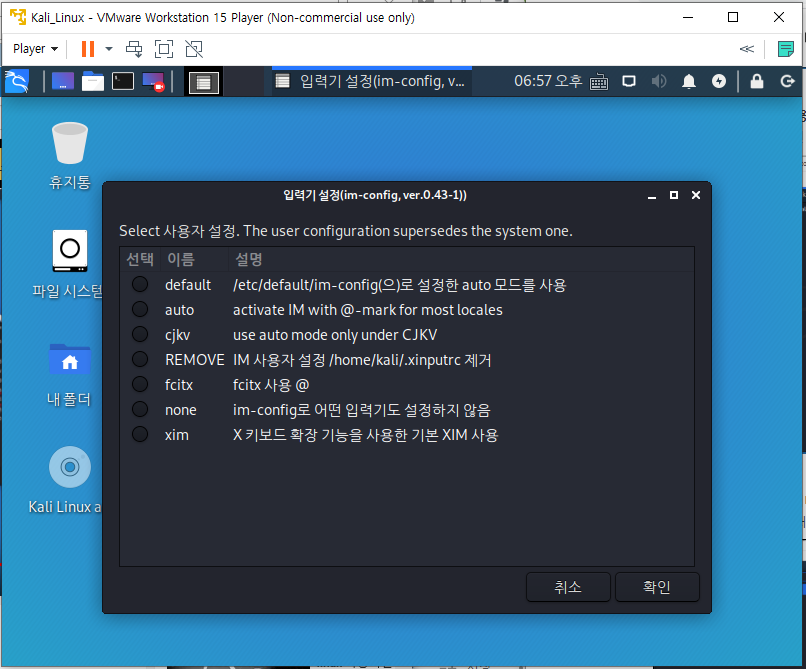Screen dimensions: 806x669
Task: Close the im-config dialog
Action: tap(695, 195)
